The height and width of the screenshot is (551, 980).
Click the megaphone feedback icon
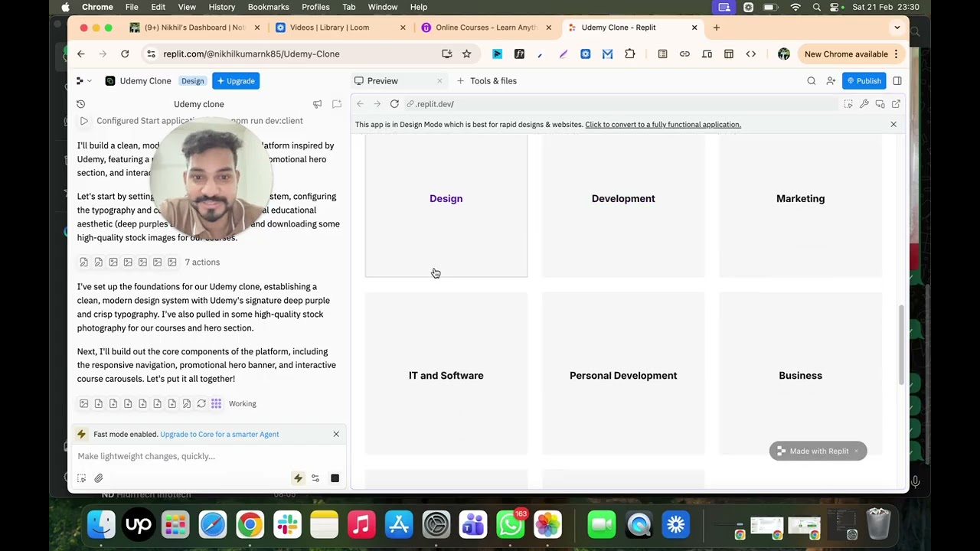tap(317, 104)
